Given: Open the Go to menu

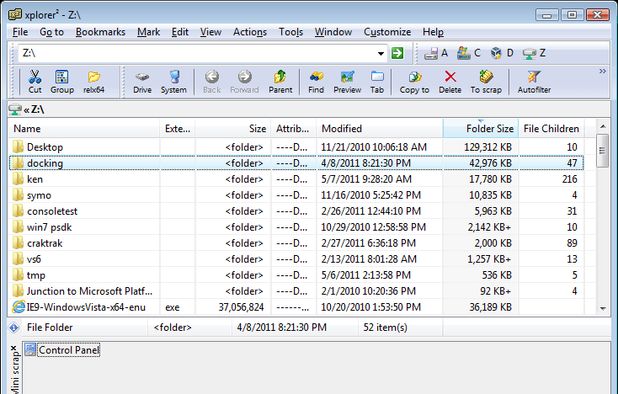Looking at the screenshot, I should [52, 32].
